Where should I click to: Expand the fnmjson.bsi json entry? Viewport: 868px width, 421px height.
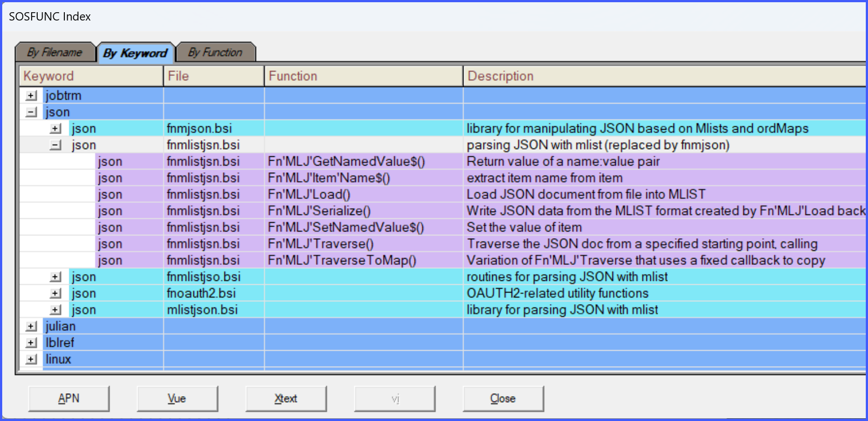pos(55,129)
